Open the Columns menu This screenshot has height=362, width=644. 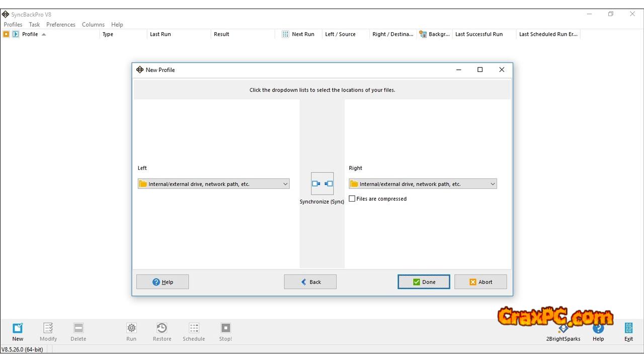coord(93,25)
